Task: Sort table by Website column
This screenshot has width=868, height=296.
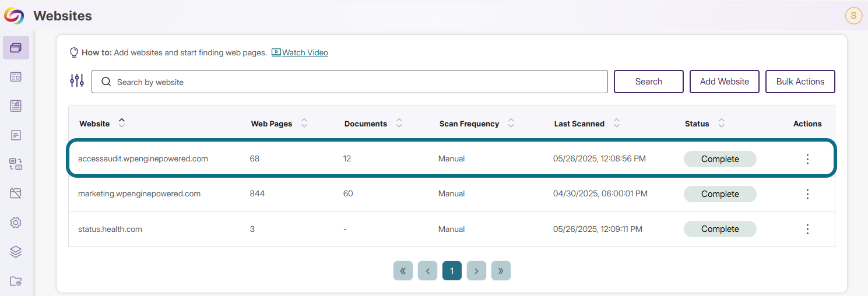Action: pyautogui.click(x=122, y=123)
